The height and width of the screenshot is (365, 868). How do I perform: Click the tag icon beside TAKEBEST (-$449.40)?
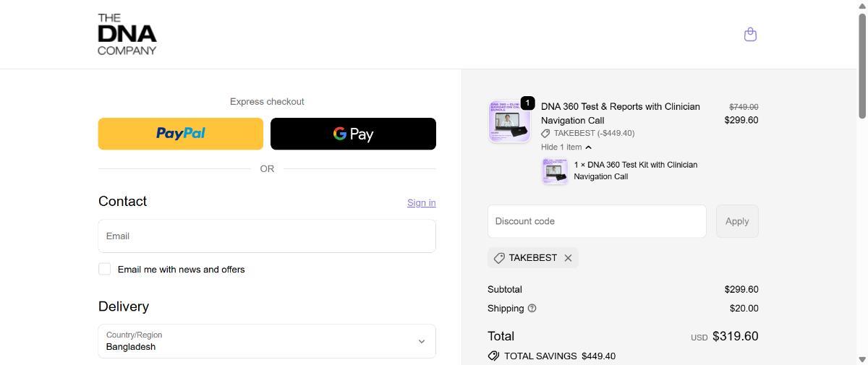(x=545, y=133)
